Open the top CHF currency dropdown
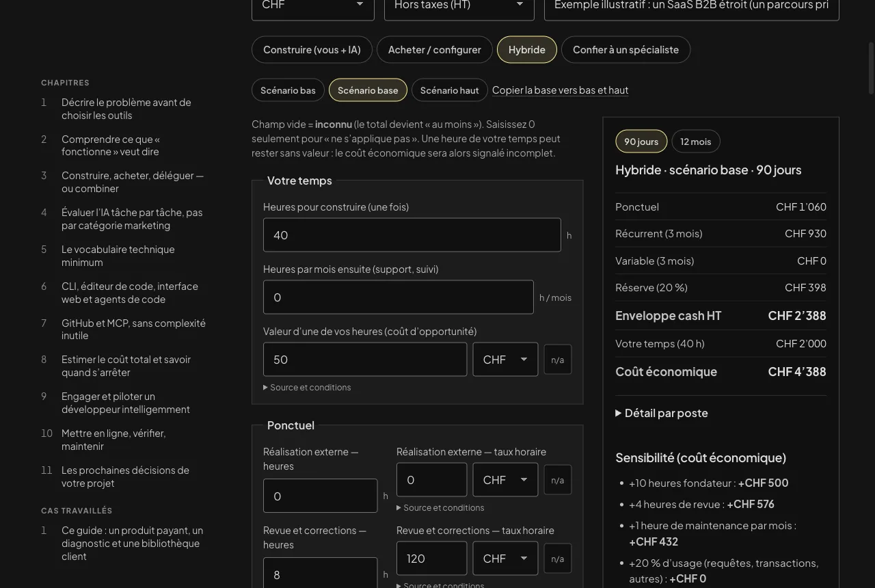This screenshot has width=875, height=588. 313,8
